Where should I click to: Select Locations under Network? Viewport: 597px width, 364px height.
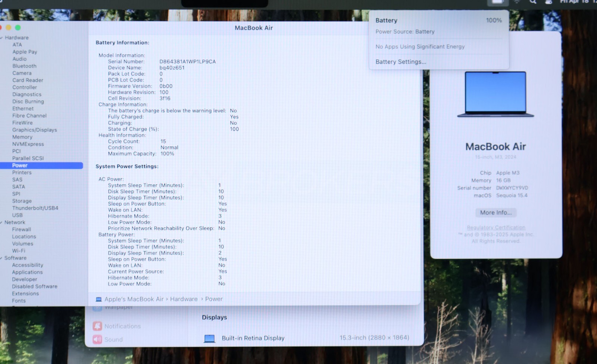(x=24, y=236)
